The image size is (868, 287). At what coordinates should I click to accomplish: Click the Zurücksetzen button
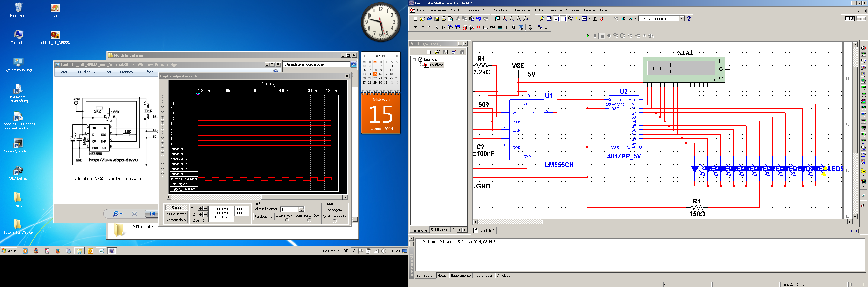coord(176,214)
